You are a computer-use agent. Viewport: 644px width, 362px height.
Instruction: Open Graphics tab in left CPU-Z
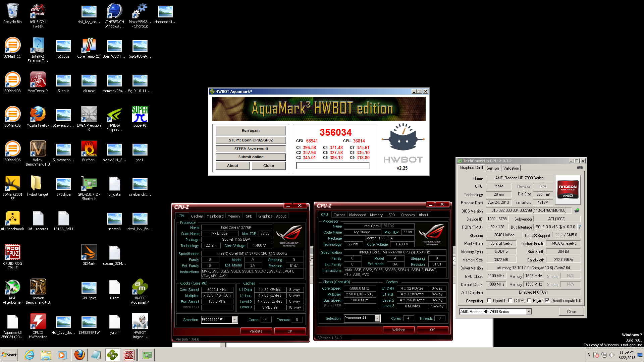pyautogui.click(x=265, y=216)
